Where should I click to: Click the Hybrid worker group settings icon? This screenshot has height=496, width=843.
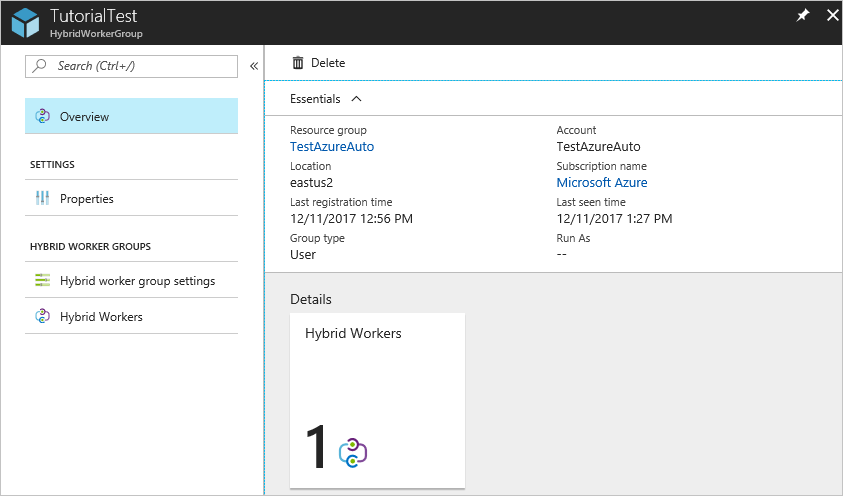[x=43, y=281]
